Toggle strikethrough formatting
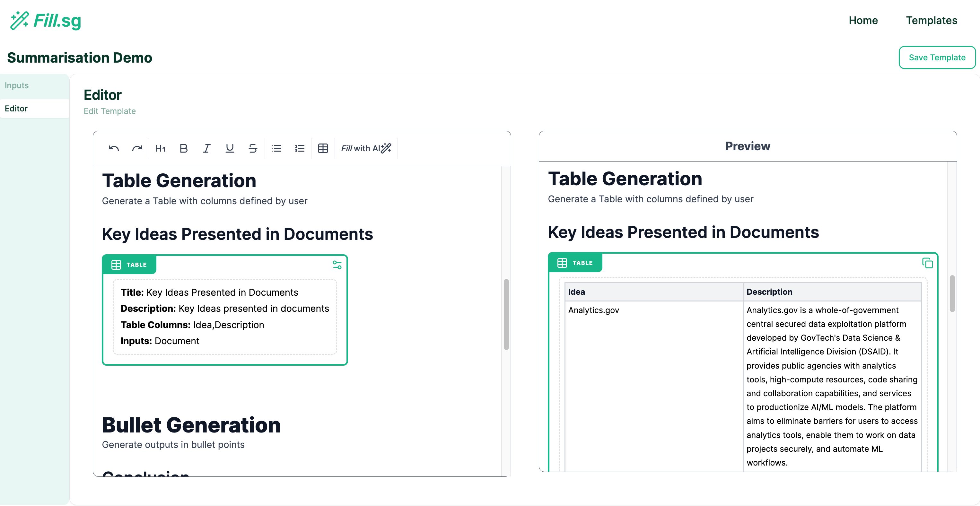This screenshot has height=506, width=980. pyautogui.click(x=253, y=148)
